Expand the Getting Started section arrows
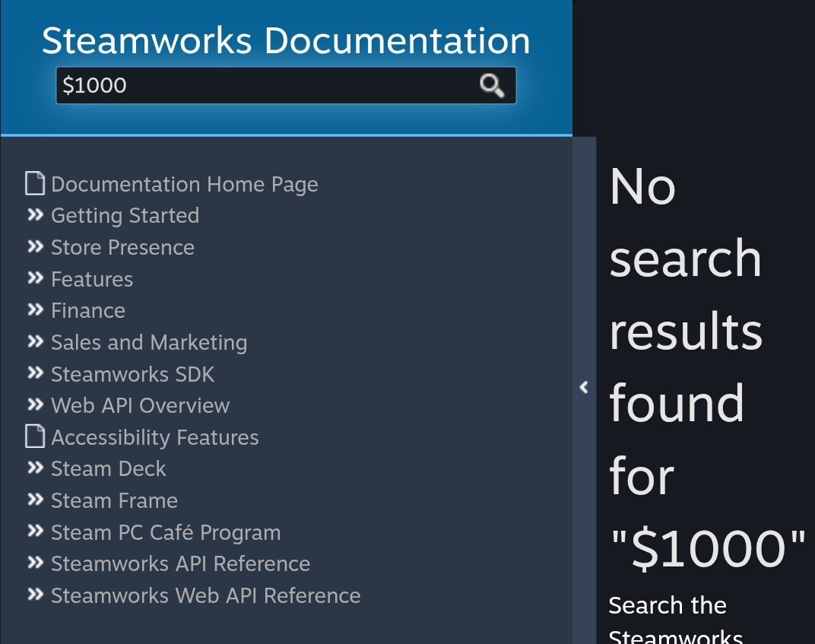Viewport: 815px width, 644px height. tap(35, 214)
